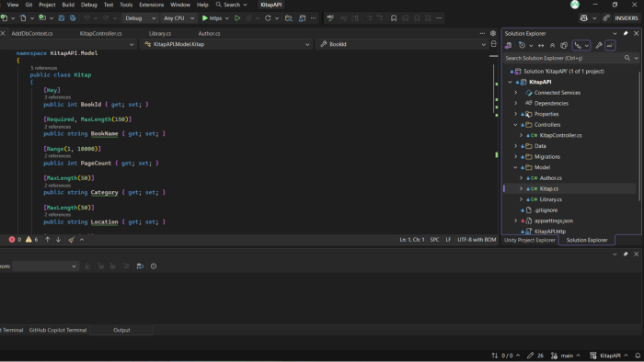Open the Any CPU platform dropdown
This screenshot has width=644, height=362.
pyautogui.click(x=178, y=18)
